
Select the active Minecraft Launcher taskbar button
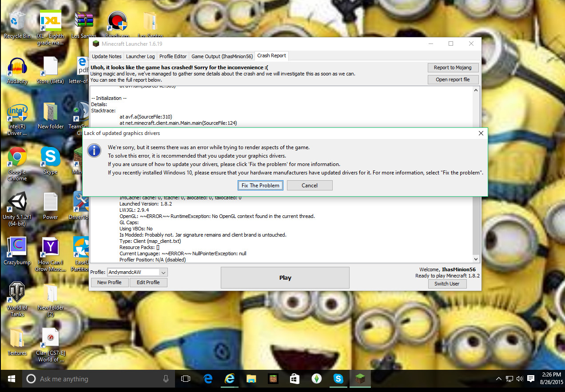(361, 379)
